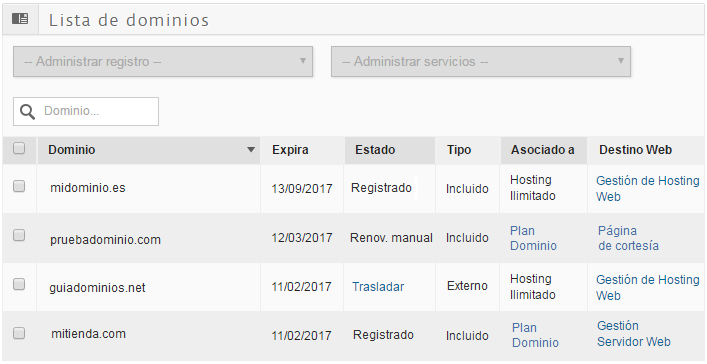Open the Administrar registro dropdown
The image size is (707, 364).
pyautogui.click(x=163, y=61)
